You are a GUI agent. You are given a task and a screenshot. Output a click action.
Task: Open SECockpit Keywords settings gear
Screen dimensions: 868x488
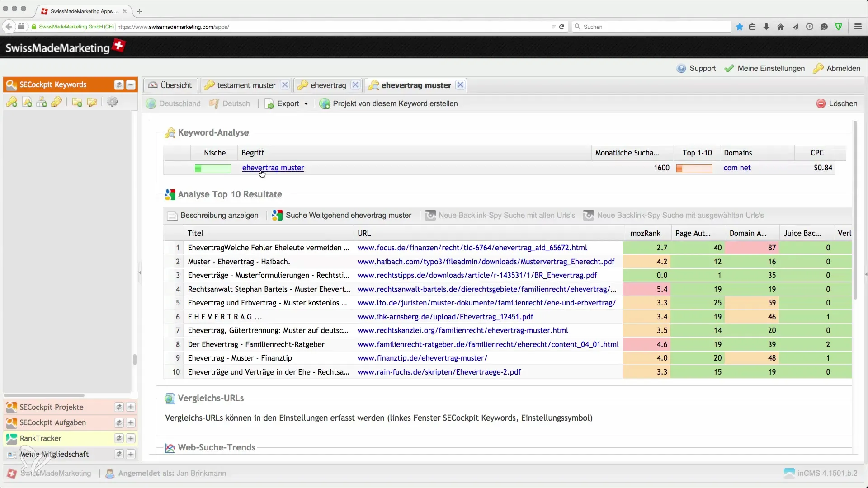tap(112, 102)
